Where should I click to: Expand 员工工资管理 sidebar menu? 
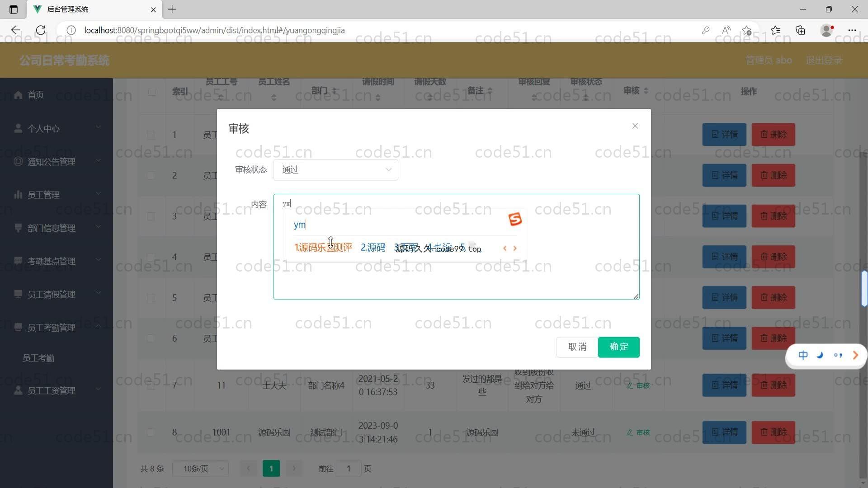pos(57,391)
